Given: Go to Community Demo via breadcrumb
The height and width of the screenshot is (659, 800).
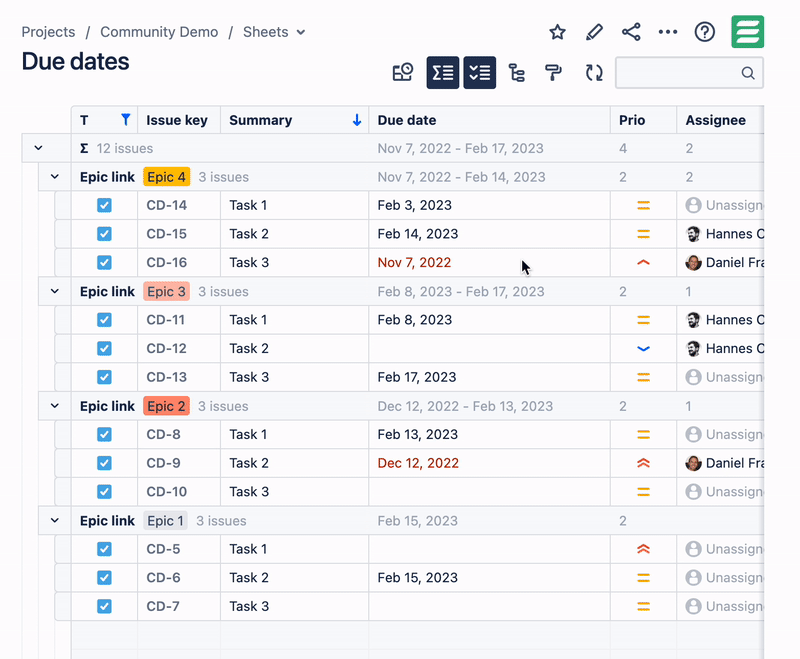Looking at the screenshot, I should coord(159,31).
